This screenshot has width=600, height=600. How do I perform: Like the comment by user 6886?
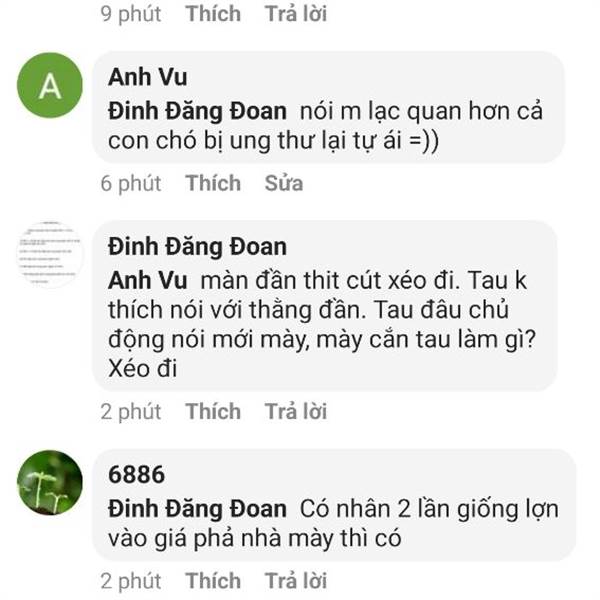click(213, 581)
